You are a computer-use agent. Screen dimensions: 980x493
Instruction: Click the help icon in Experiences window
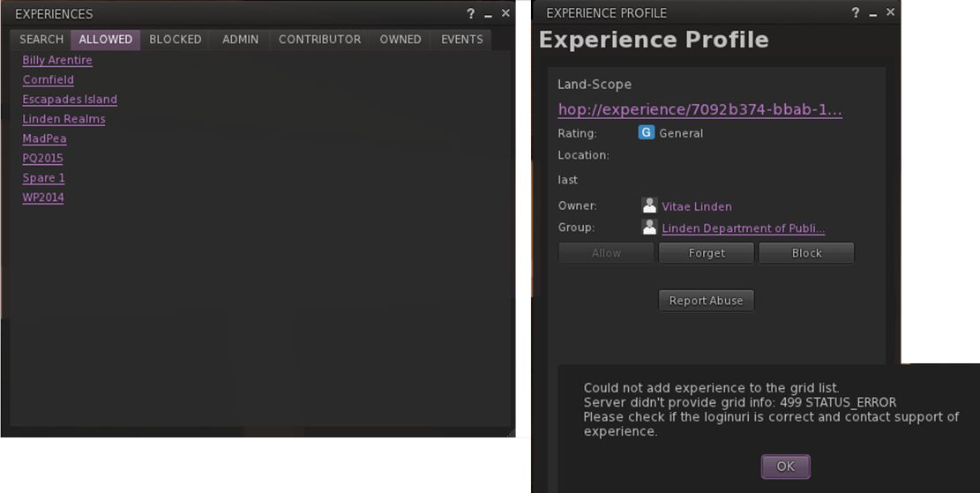tap(471, 13)
